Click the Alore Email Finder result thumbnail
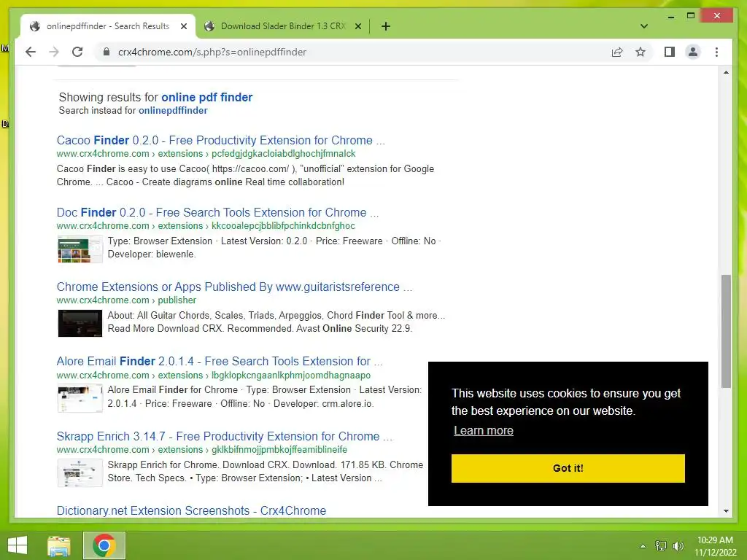The width and height of the screenshot is (747, 560). pos(80,398)
